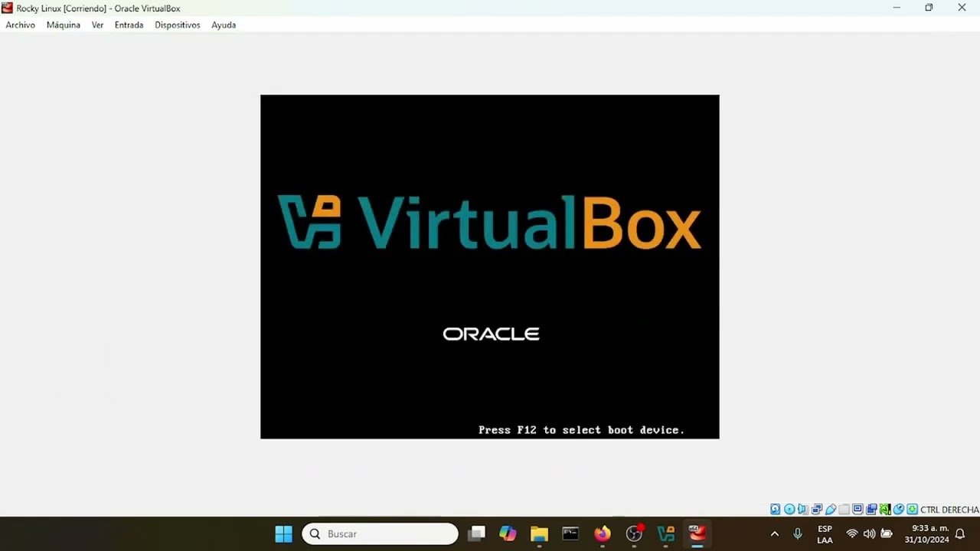980x551 pixels.
Task: Click the VirtualBox VM window icon in title bar
Action: tap(8, 8)
